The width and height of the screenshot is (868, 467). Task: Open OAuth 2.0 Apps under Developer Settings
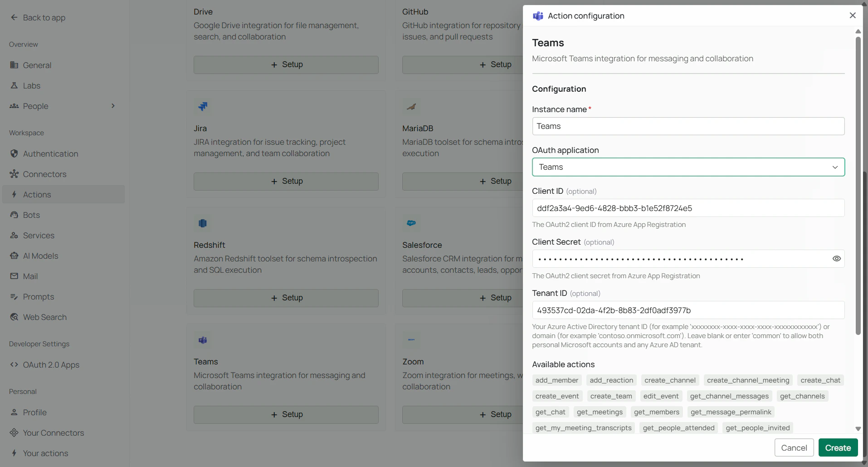(51, 364)
